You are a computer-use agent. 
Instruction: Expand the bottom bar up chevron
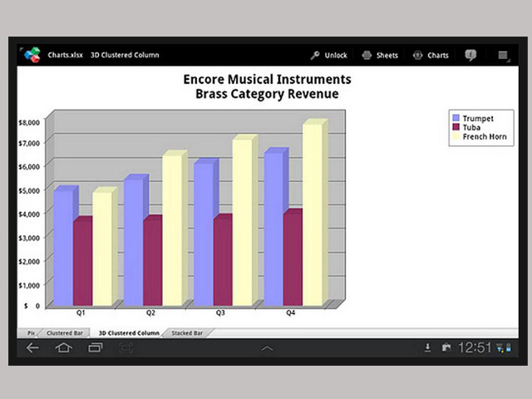pyautogui.click(x=267, y=348)
